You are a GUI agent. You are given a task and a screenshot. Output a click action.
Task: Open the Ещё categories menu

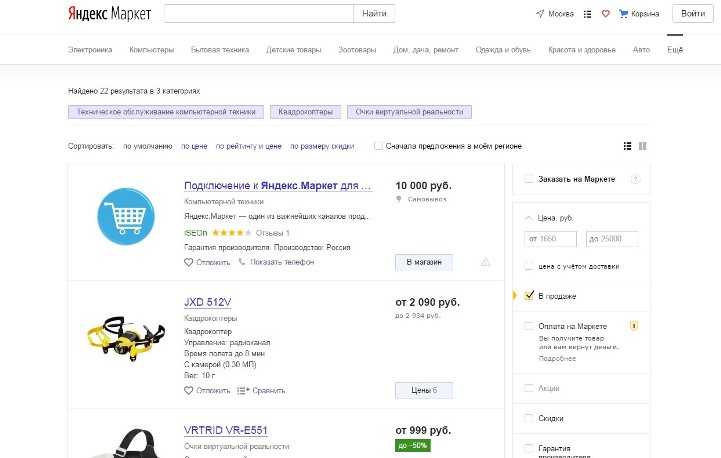coord(675,50)
